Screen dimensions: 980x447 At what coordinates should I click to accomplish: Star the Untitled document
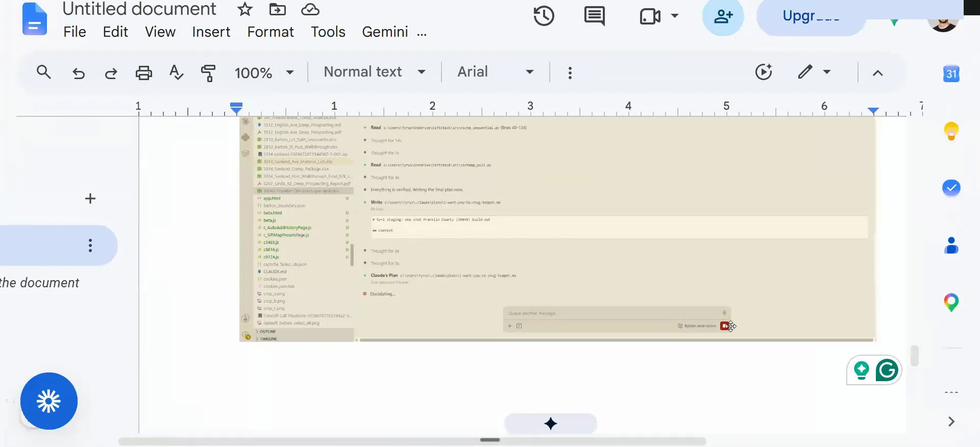point(245,9)
